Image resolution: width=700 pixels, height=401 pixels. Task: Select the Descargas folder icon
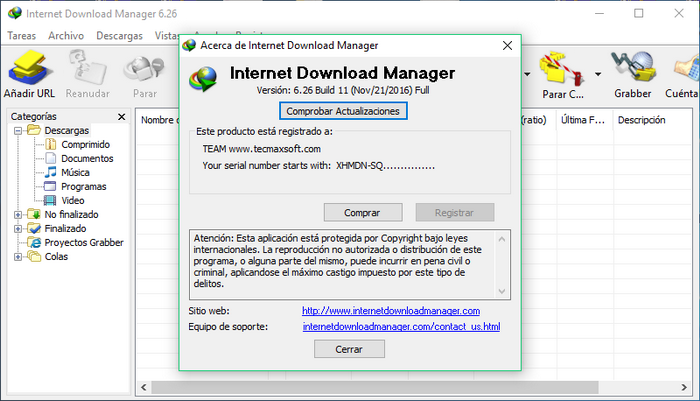34,130
